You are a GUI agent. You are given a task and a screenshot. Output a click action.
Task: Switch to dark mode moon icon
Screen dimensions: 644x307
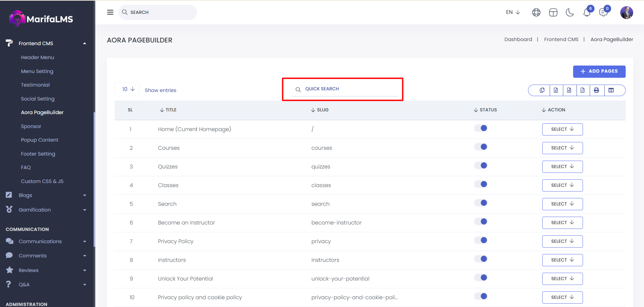[570, 13]
